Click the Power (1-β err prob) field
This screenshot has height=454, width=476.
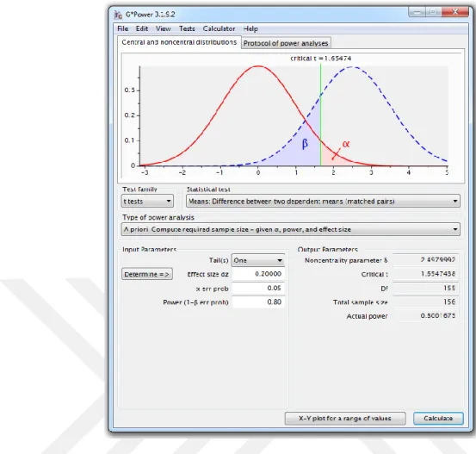[258, 302]
